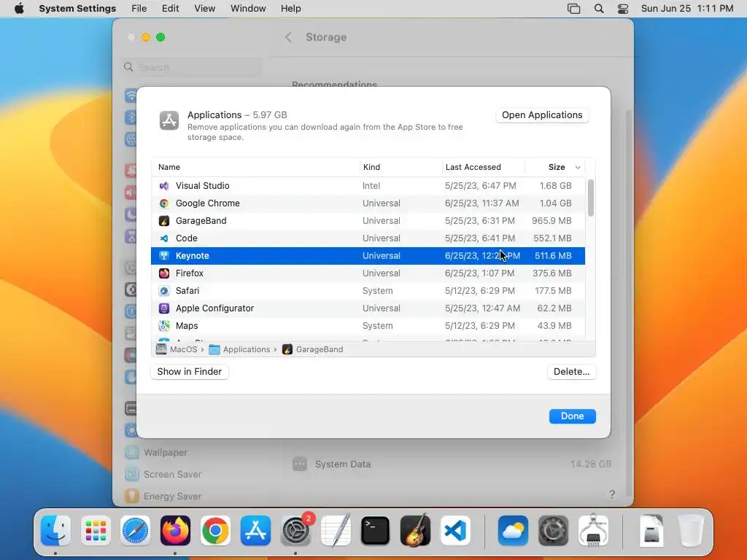Open the App Store from the Dock

tap(255, 531)
